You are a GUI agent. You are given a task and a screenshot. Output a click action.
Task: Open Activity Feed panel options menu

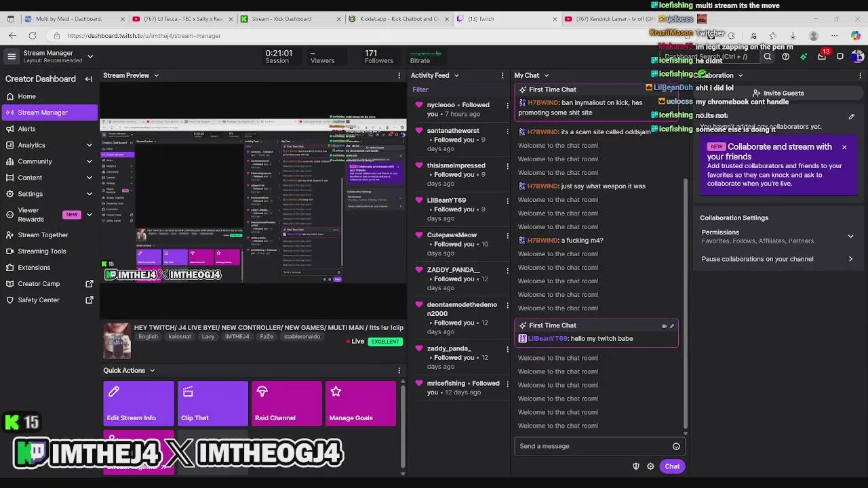click(x=502, y=75)
